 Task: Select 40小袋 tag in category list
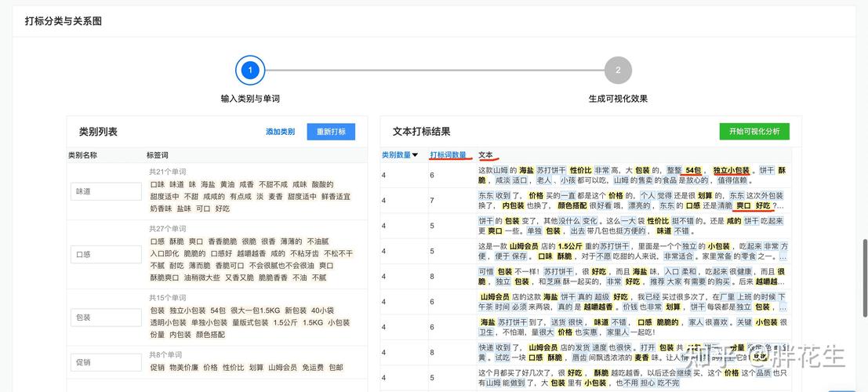pos(323,310)
